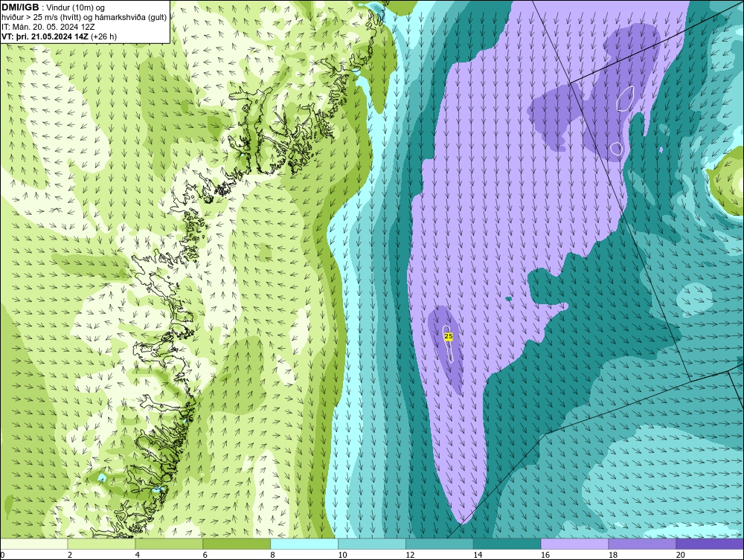
Task: Select the 6–8 m/s olive green swatch
Action: click(237, 544)
